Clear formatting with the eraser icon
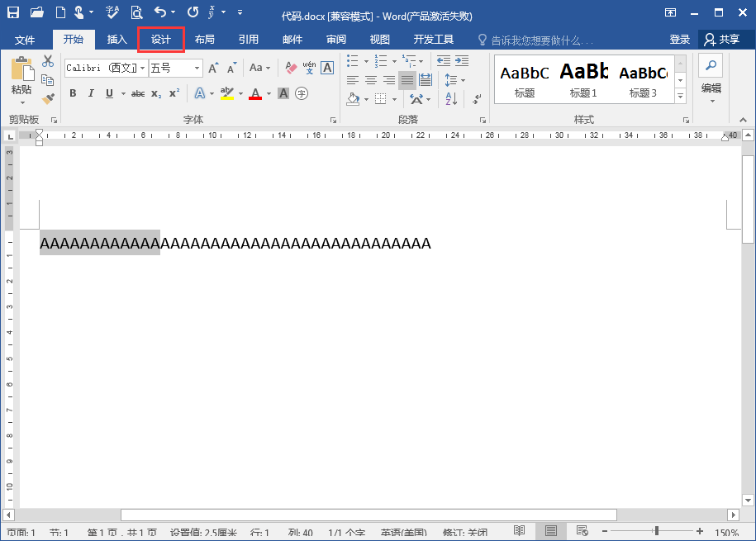Viewport: 756px width, 541px height. point(291,68)
